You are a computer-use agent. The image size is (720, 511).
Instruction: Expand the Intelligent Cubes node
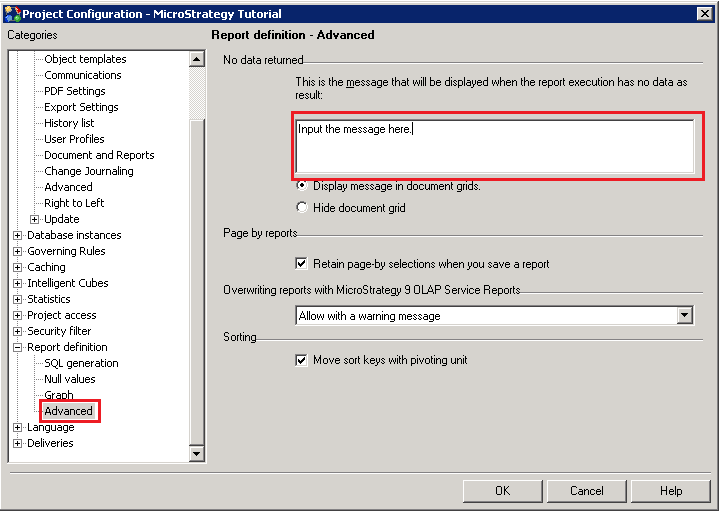[17, 284]
